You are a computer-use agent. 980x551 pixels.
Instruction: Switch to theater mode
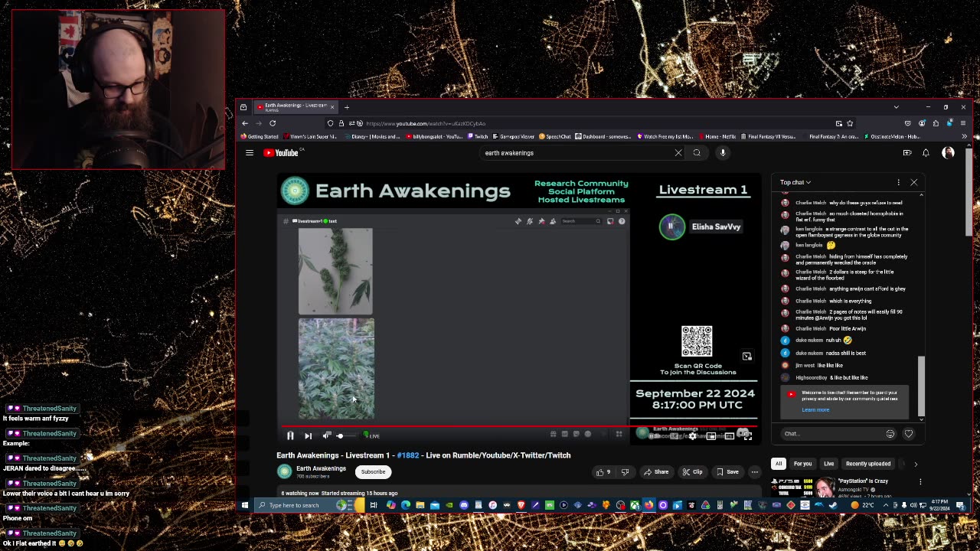pyautogui.click(x=730, y=435)
